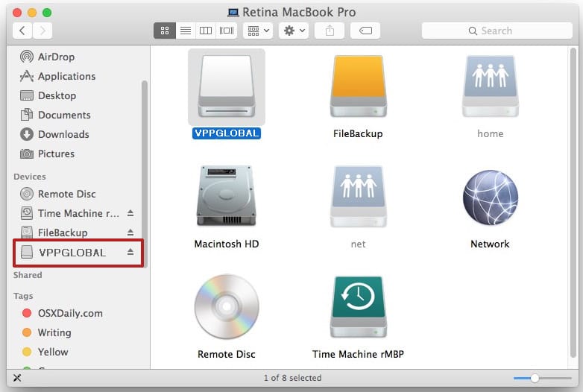Select the Remote Disc CD icon
Image resolution: width=583 pixels, height=392 pixels.
227,306
